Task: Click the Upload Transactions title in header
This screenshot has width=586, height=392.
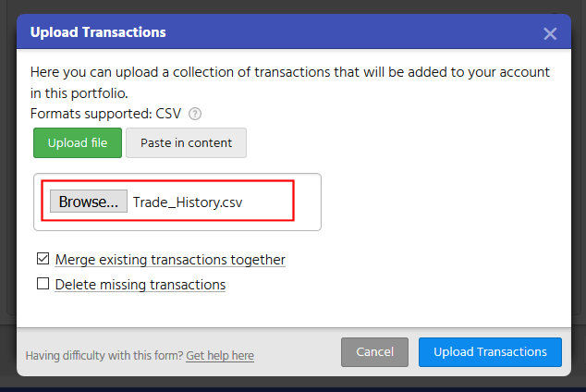Action: [x=98, y=32]
